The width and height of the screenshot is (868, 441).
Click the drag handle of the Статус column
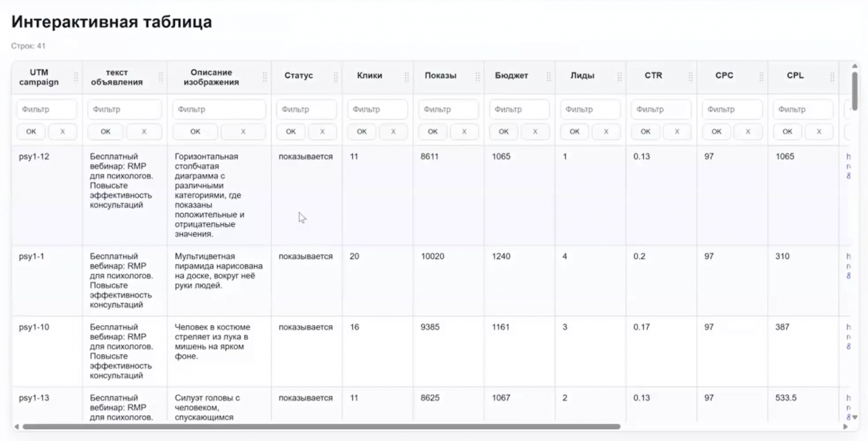click(336, 77)
